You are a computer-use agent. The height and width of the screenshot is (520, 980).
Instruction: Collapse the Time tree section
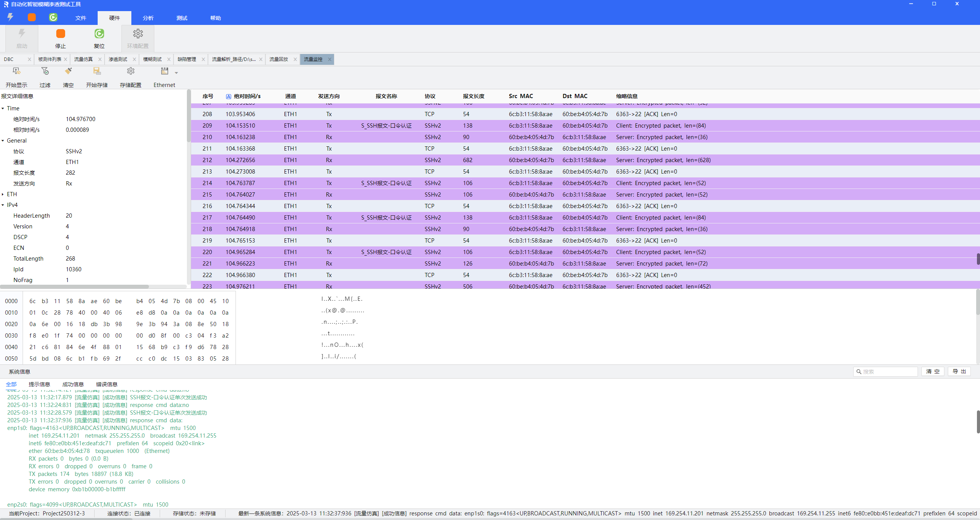[x=3, y=108]
